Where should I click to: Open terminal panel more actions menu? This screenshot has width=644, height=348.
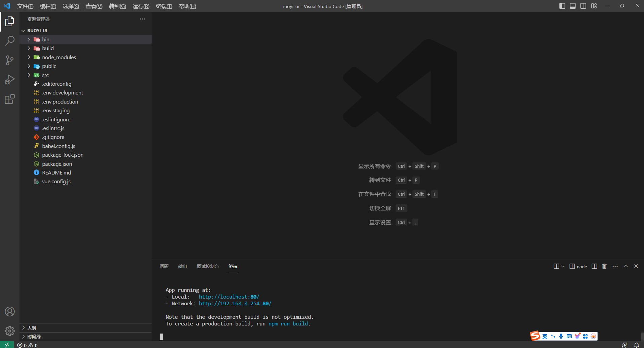(x=615, y=266)
